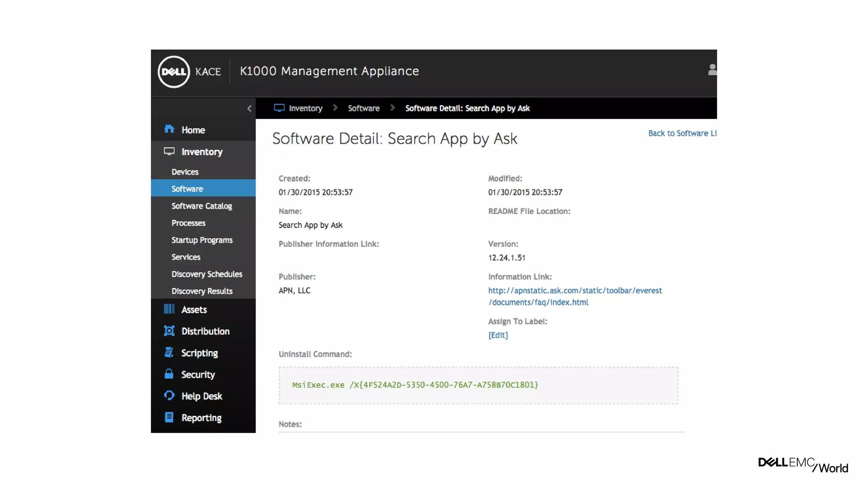The image size is (868, 488).
Task: Click inside the Uninstall Command box
Action: [x=478, y=385]
